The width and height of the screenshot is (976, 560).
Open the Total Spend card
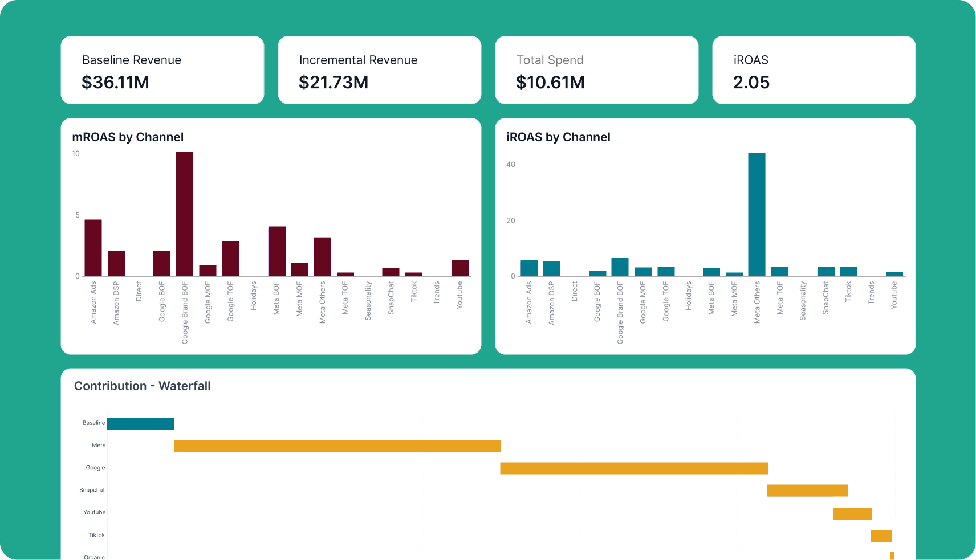596,70
